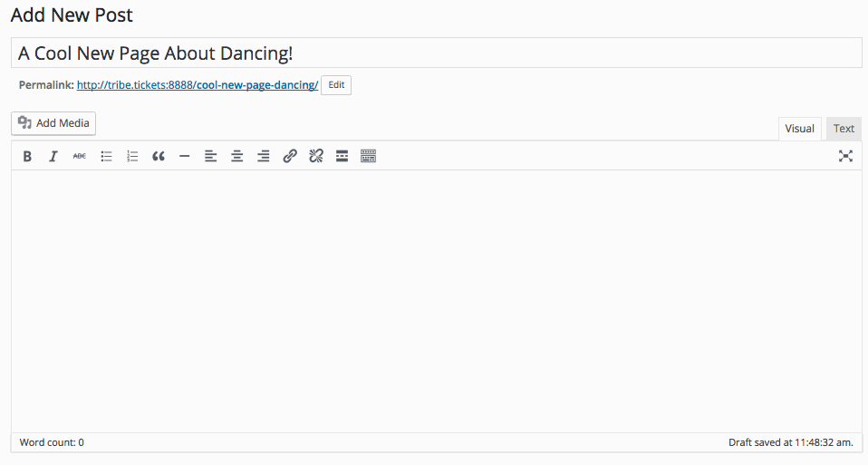Insert a Read More tag

tap(342, 156)
